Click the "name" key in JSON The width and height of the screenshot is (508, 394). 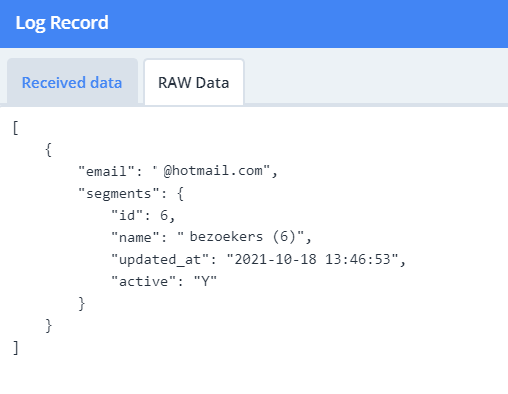pyautogui.click(x=135, y=237)
